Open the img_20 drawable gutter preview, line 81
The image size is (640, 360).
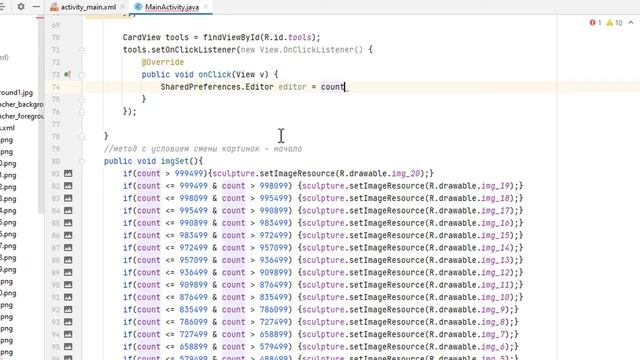[68, 173]
